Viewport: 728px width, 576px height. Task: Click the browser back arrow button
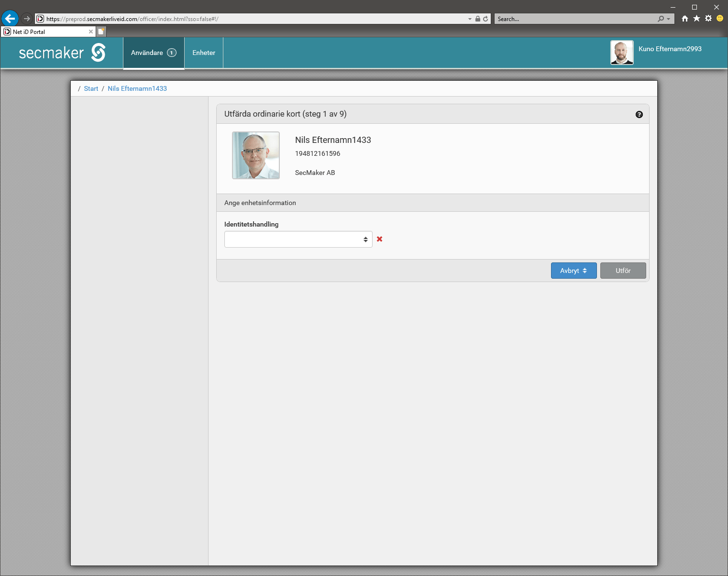[10, 19]
